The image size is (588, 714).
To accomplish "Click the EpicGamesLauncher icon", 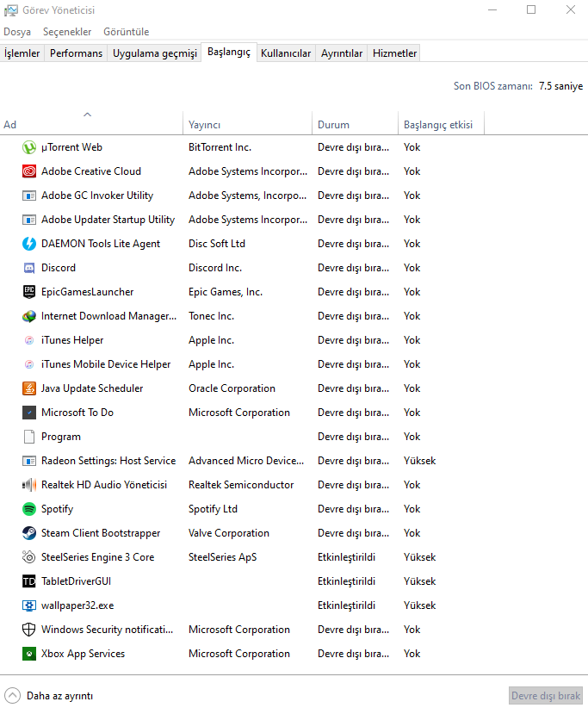I will pos(29,292).
